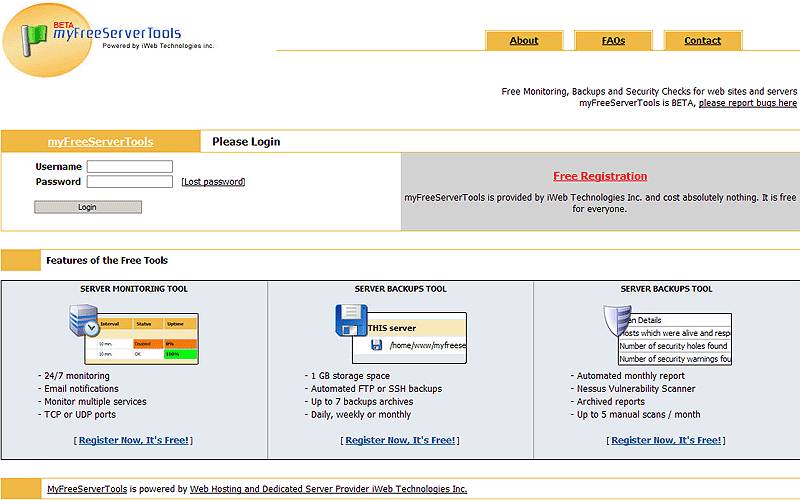Open the About tab
The image size is (800, 500).
coord(524,40)
